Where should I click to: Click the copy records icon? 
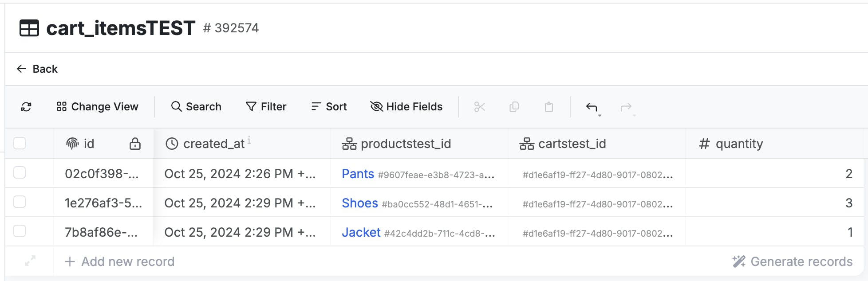tap(514, 107)
